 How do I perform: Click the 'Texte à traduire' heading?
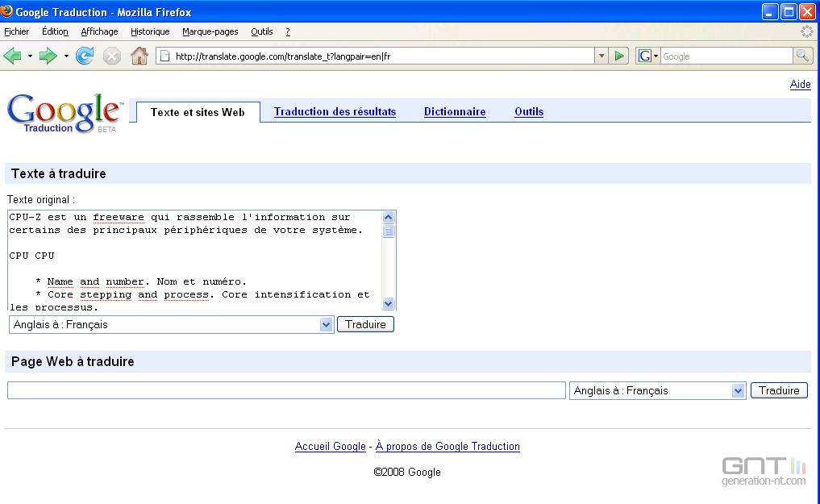tap(59, 173)
